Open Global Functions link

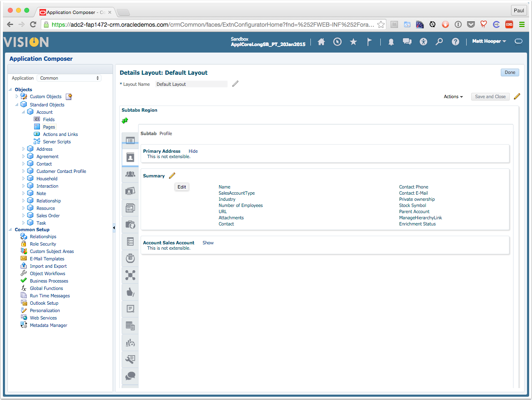46,288
